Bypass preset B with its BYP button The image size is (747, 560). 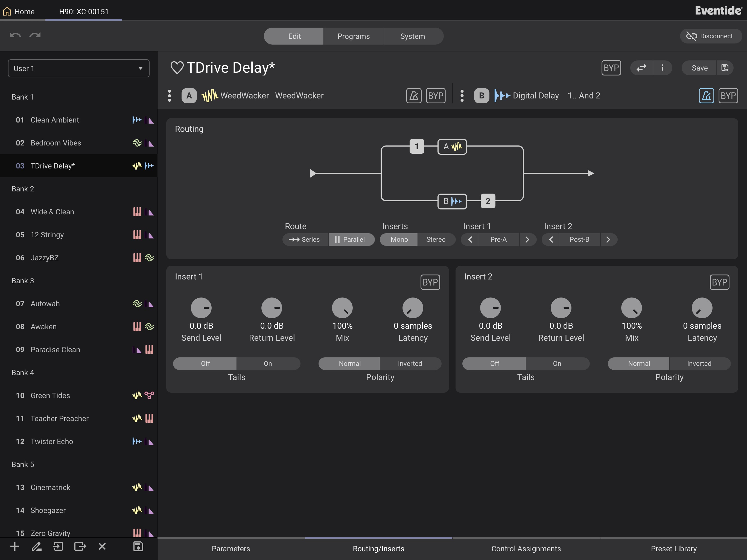click(728, 96)
